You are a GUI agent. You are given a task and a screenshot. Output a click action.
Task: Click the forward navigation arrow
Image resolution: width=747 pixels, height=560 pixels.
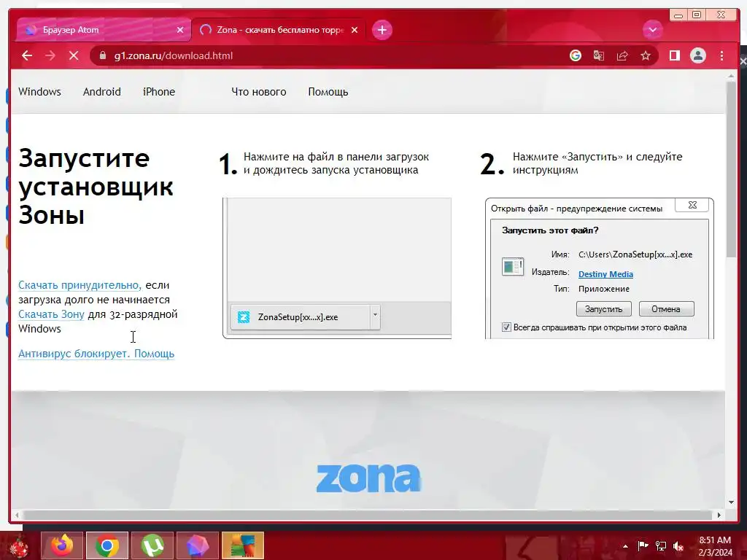click(50, 55)
